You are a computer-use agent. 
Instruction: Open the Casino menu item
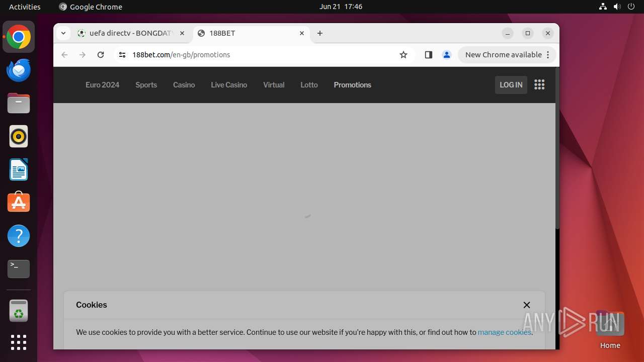click(x=184, y=85)
